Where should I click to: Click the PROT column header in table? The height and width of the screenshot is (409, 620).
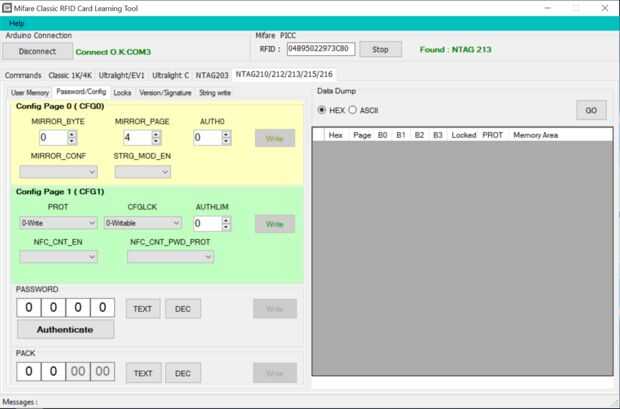pos(492,135)
